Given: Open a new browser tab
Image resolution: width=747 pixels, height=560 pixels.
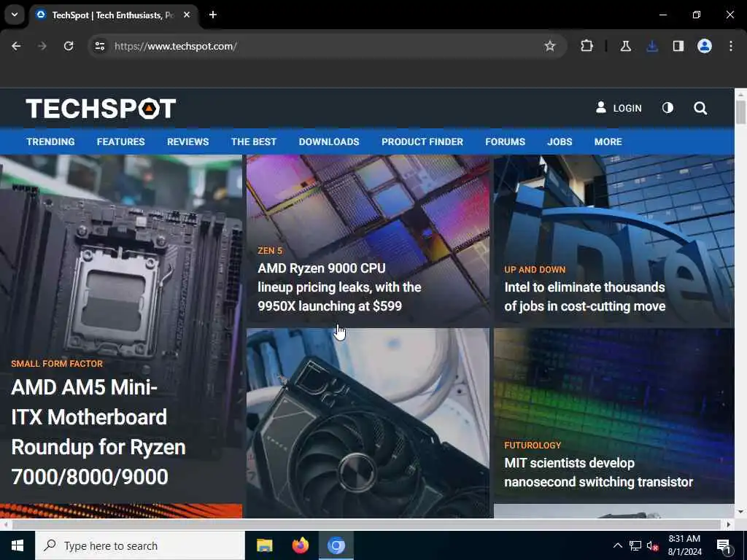Looking at the screenshot, I should pos(213,15).
